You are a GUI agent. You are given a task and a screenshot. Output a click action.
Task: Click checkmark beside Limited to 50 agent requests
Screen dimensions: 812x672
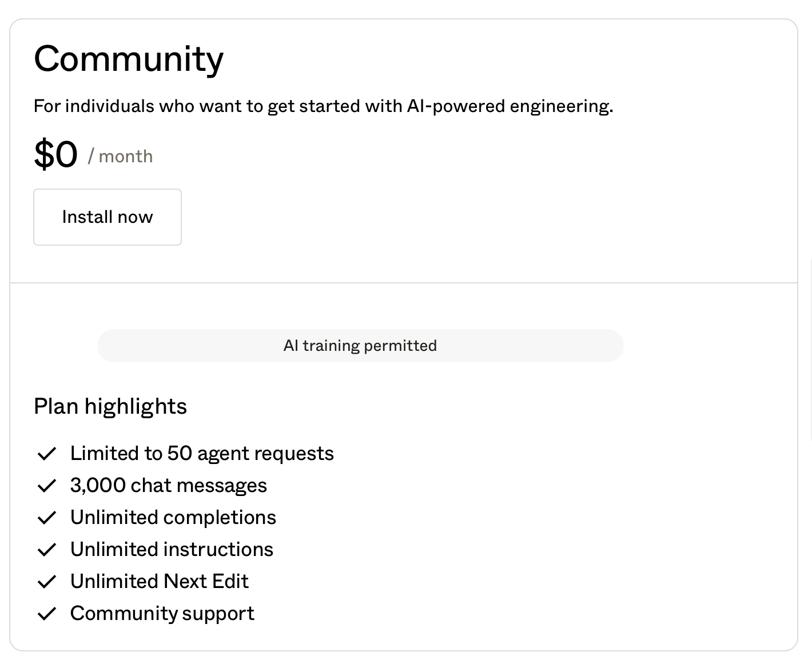point(46,454)
